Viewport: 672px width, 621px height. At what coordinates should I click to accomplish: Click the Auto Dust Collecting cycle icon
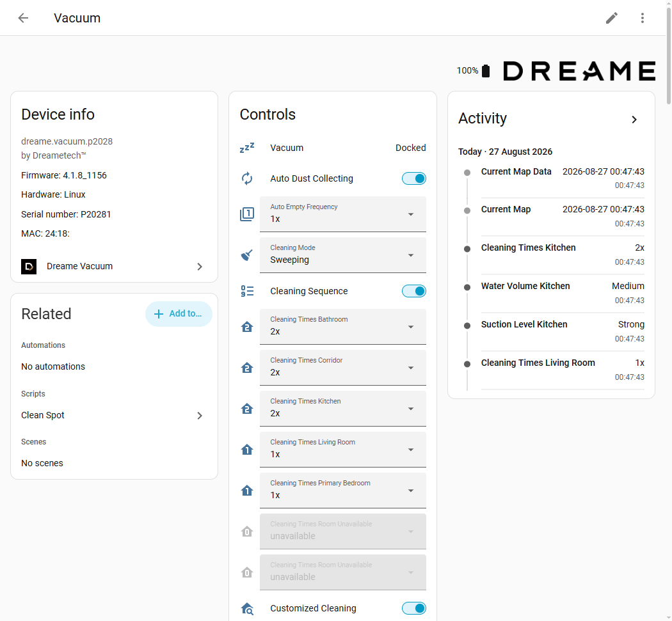(x=247, y=178)
